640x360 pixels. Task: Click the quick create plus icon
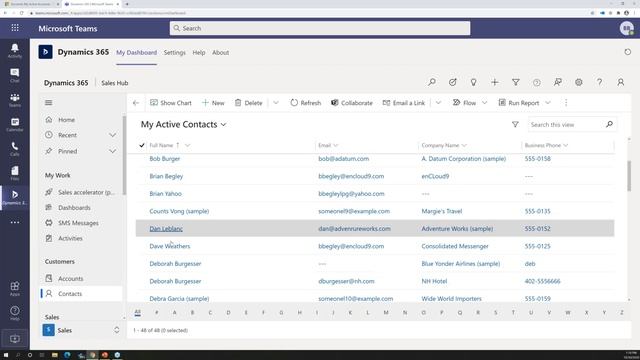click(495, 82)
